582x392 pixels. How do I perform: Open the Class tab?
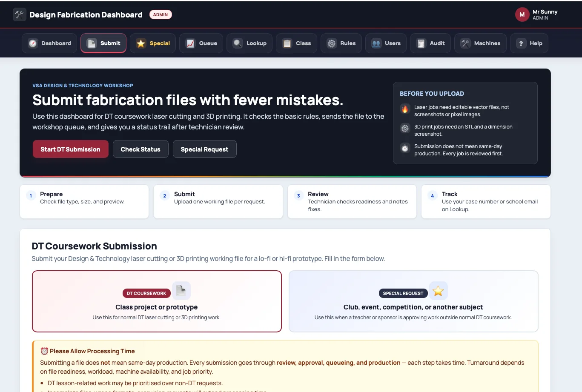tap(296, 43)
